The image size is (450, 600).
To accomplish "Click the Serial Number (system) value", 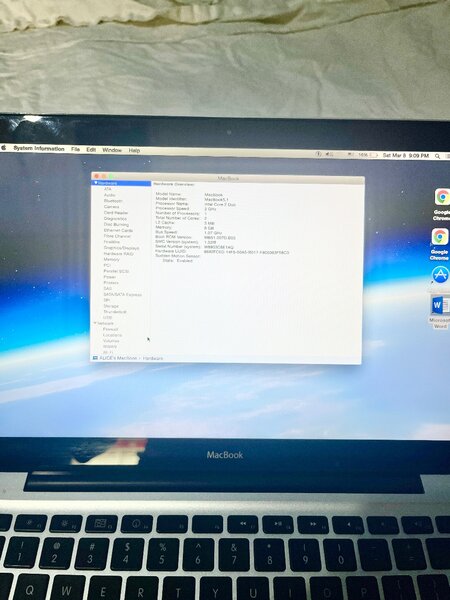I will [x=219, y=247].
